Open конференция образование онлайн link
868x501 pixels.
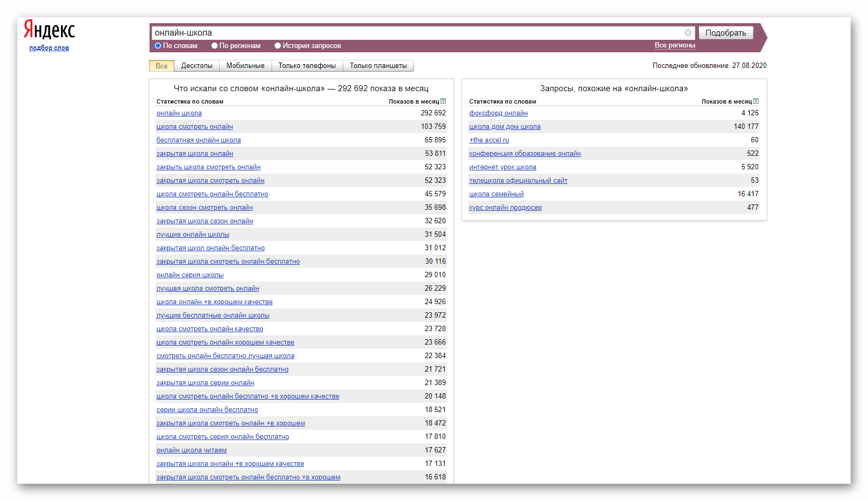pos(525,154)
